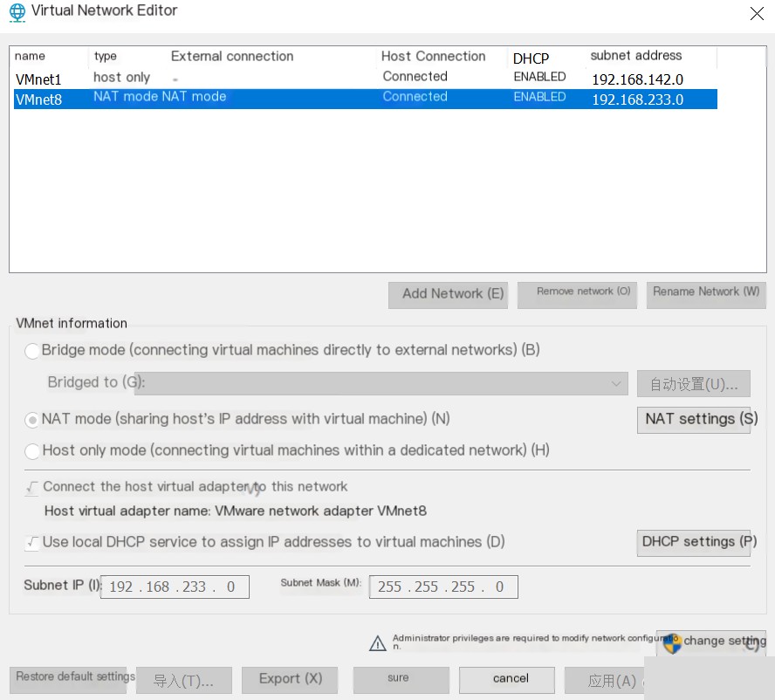Toggle Use local DHCP service checkbox

[32, 543]
